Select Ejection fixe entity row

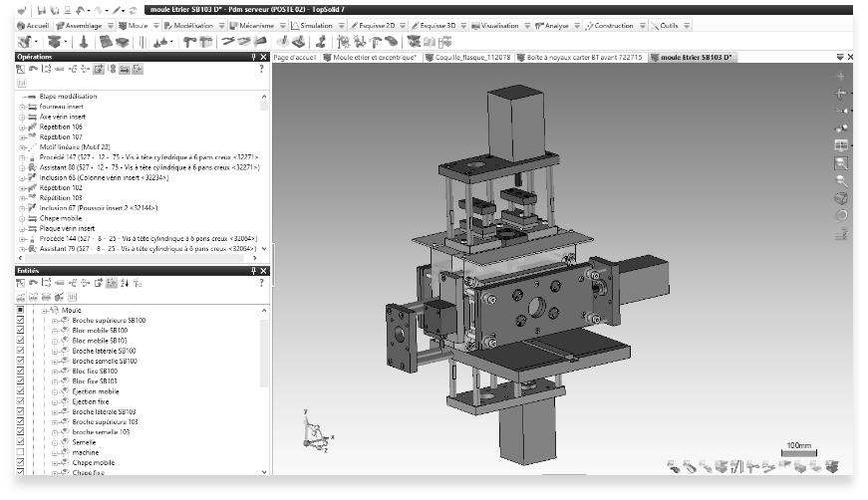pos(91,402)
